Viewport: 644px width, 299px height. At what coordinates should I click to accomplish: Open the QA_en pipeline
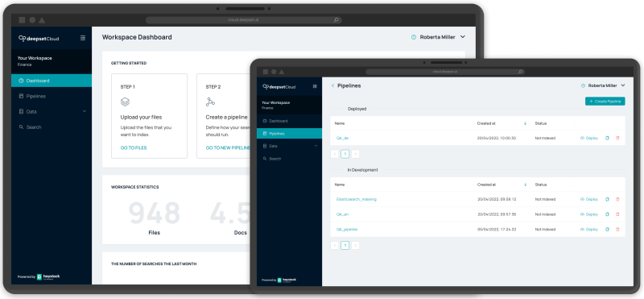(x=342, y=214)
